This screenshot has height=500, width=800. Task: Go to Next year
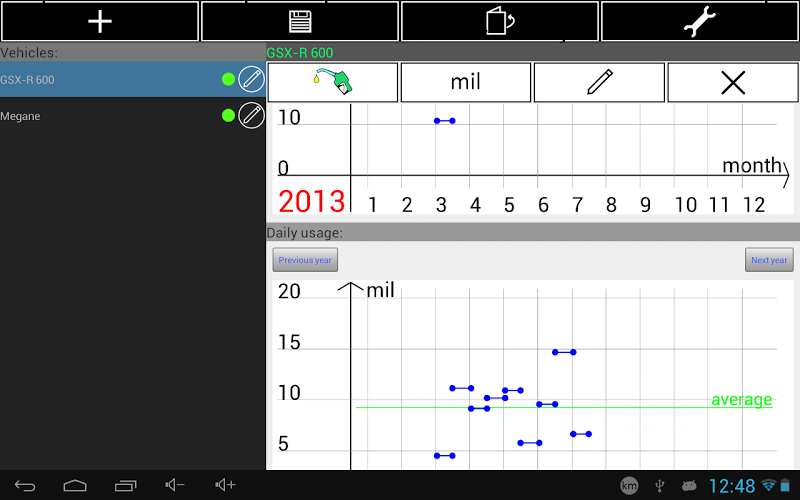click(x=769, y=260)
